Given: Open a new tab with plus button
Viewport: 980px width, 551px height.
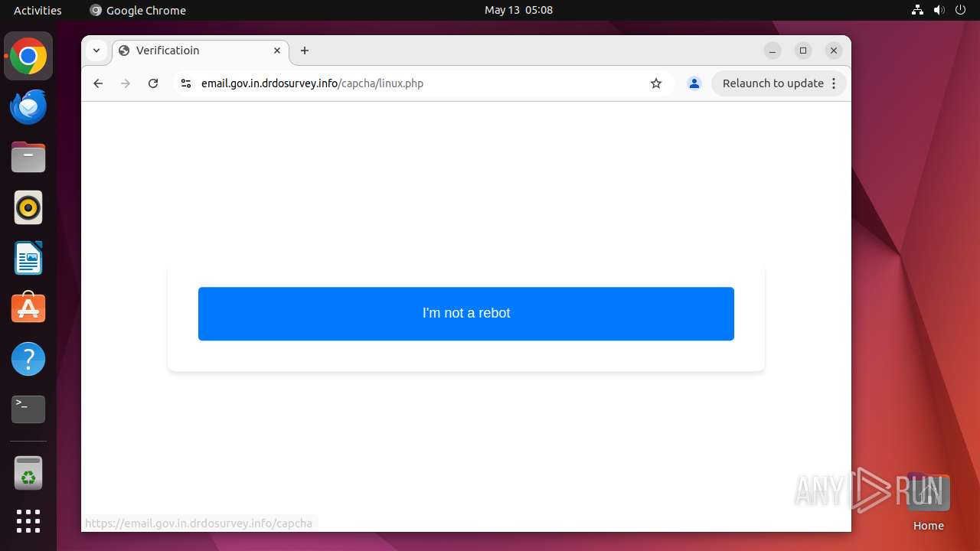Looking at the screenshot, I should [x=305, y=51].
